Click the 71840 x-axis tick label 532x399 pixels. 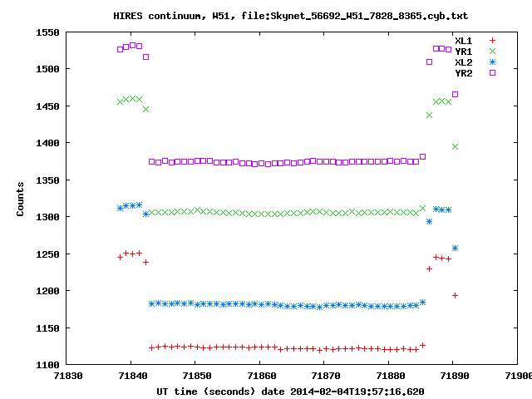click(x=133, y=376)
